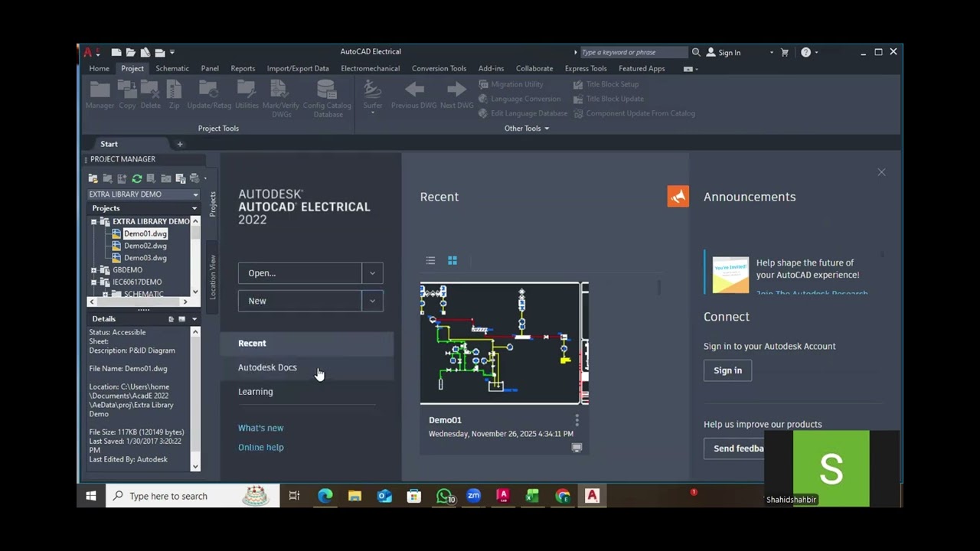This screenshot has height=551, width=980.
Task: Open the Open... button dropdown arrow
Action: [x=373, y=273]
